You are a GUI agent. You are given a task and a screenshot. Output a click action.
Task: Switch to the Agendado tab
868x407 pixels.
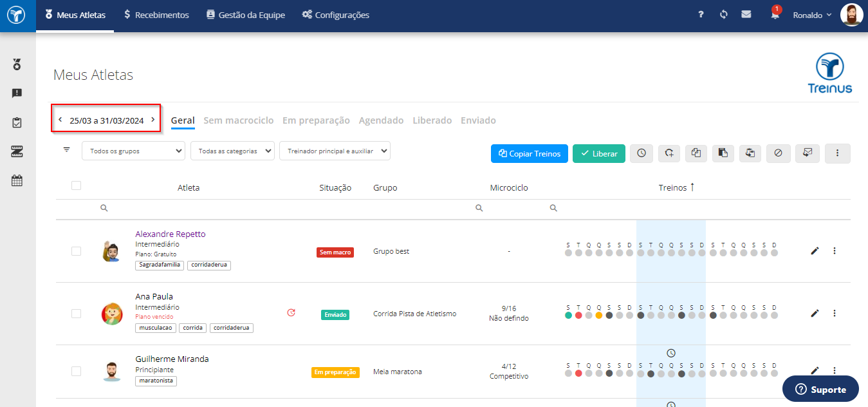pyautogui.click(x=381, y=120)
